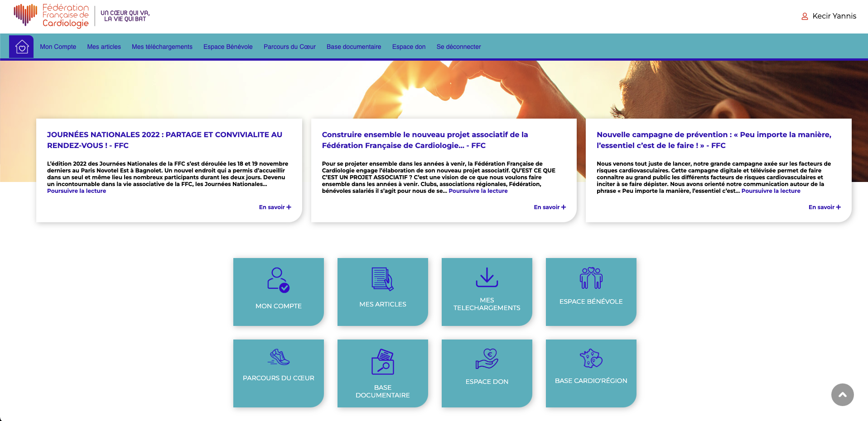The image size is (868, 421).
Task: Click the Fédération Française de Cardiologie logo
Action: (51, 16)
